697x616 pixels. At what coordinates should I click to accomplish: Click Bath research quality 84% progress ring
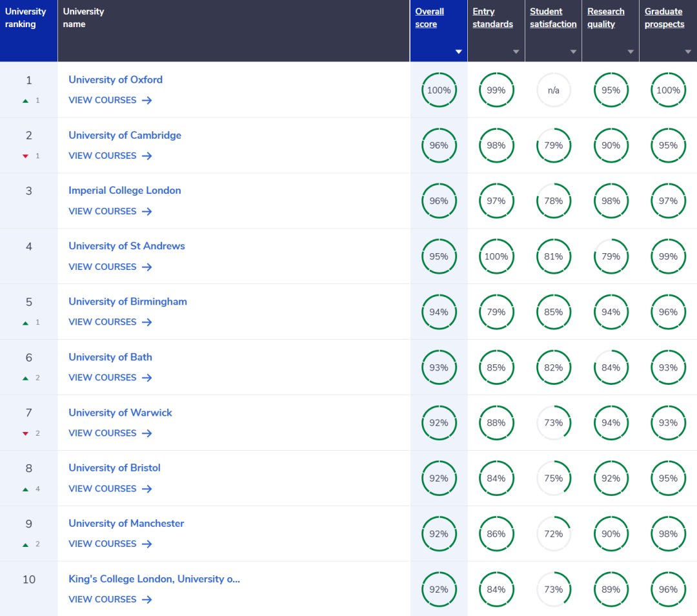(611, 367)
